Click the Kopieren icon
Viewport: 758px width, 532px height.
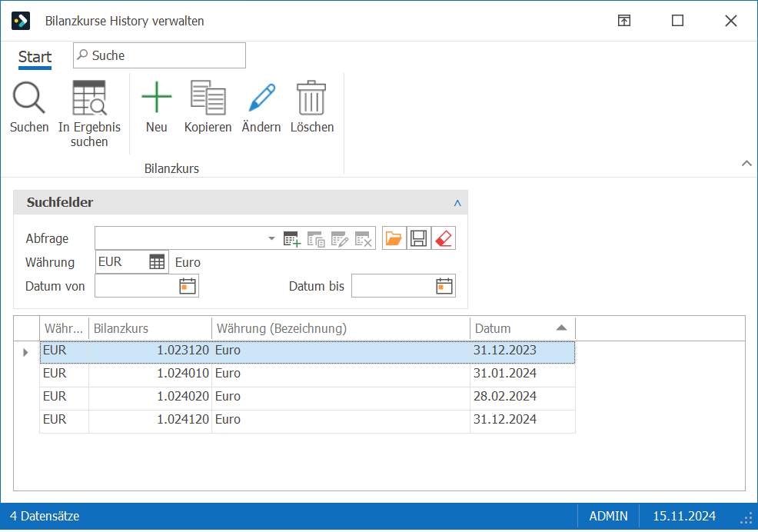pos(208,98)
